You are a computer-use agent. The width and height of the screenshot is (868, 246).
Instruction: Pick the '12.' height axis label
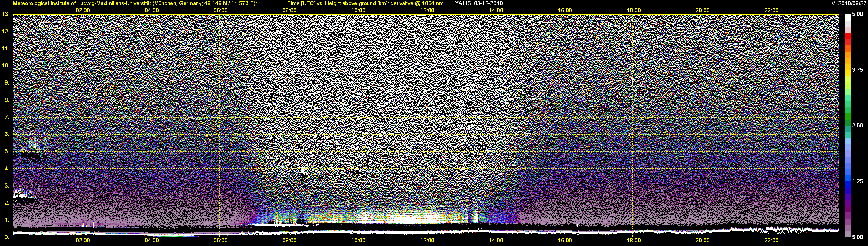[6, 31]
